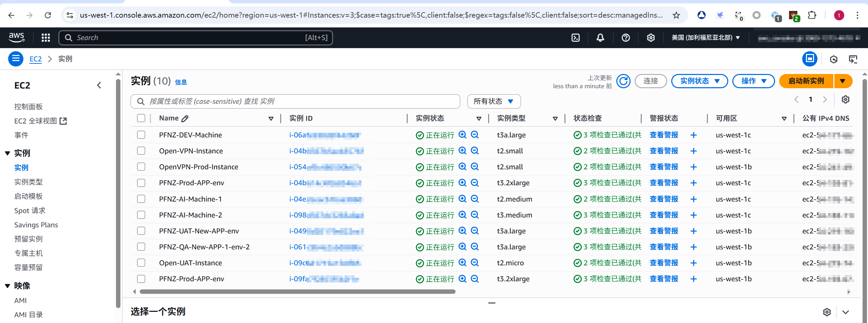868x323 pixels.
Task: Click the split panel resize handle bar
Action: pyautogui.click(x=491, y=303)
